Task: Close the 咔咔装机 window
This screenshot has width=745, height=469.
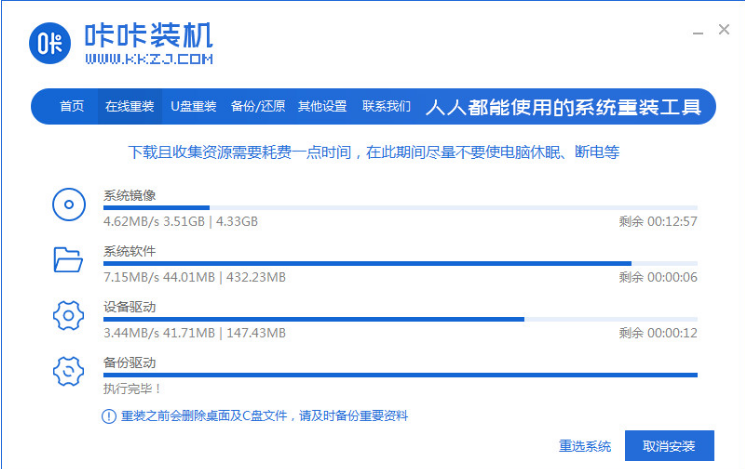Action: [724, 31]
